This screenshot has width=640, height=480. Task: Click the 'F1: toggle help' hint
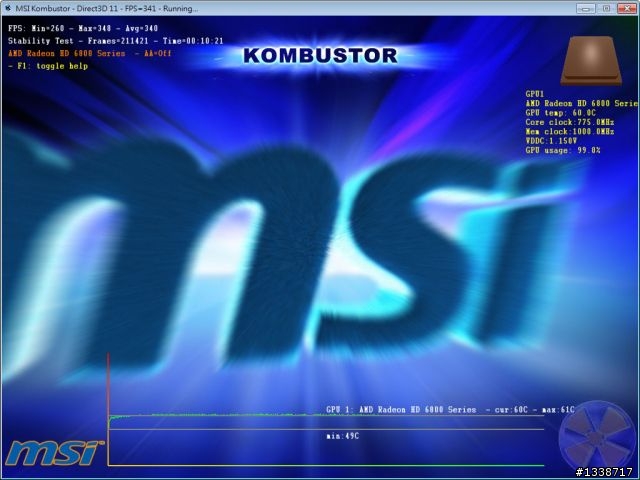[48, 66]
